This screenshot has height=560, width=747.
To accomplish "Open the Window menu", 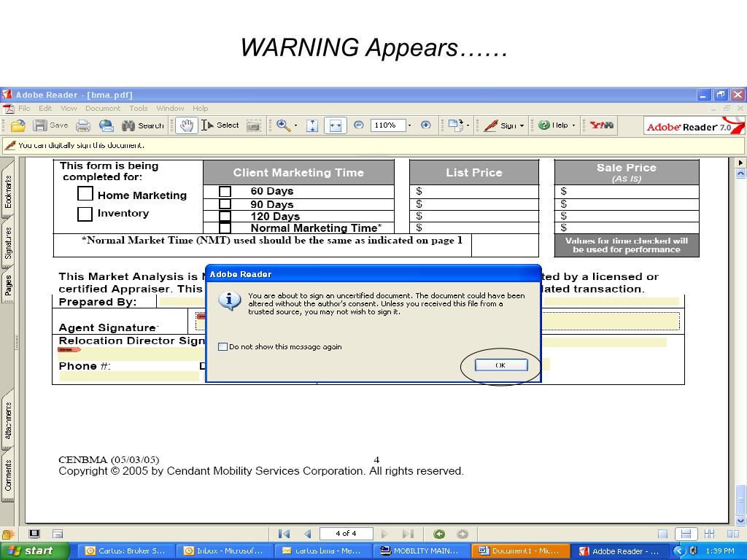I will [170, 109].
